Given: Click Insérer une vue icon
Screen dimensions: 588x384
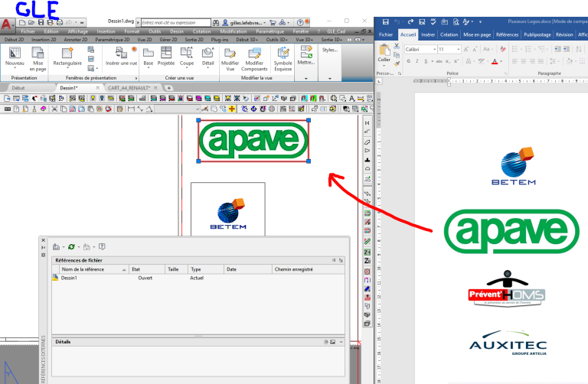Looking at the screenshot, I should pyautogui.click(x=121, y=54).
